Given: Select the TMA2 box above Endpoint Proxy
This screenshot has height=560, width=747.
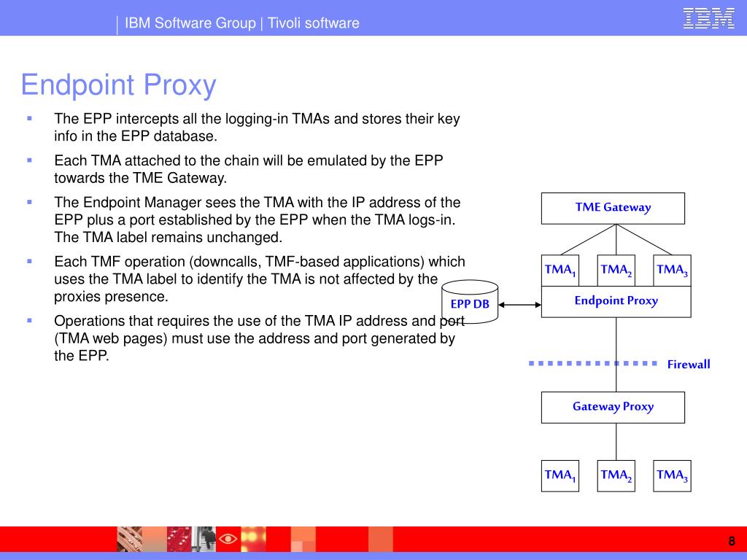Looking at the screenshot, I should 616,270.
